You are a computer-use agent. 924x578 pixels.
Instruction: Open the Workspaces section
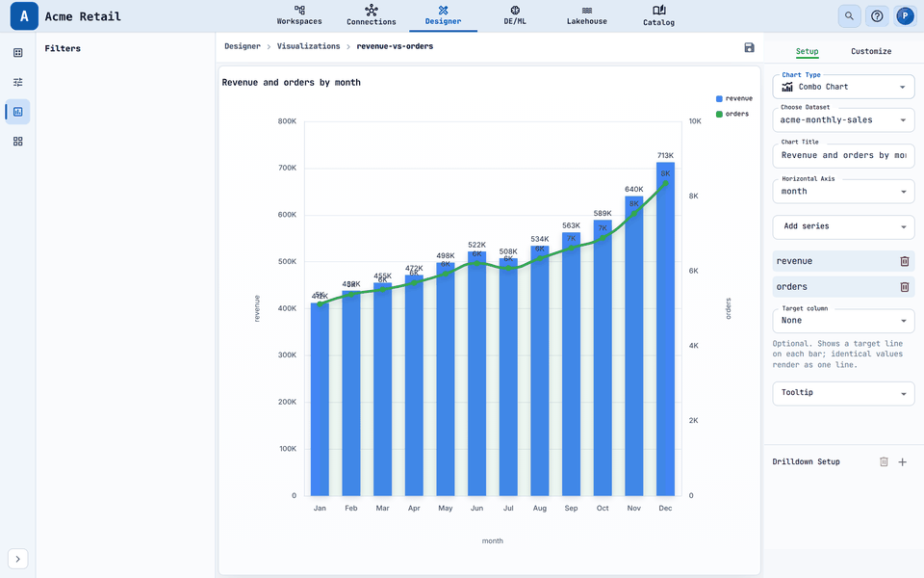tap(299, 15)
